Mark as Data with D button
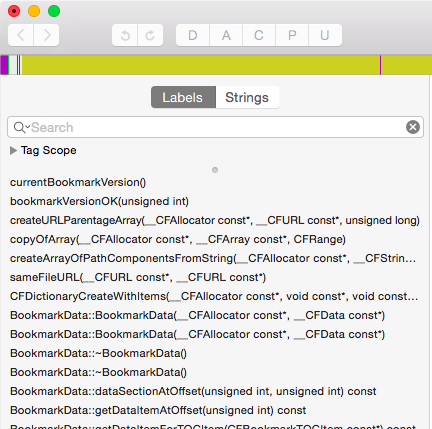Image resolution: width=432 pixels, height=429 pixels. point(193,35)
